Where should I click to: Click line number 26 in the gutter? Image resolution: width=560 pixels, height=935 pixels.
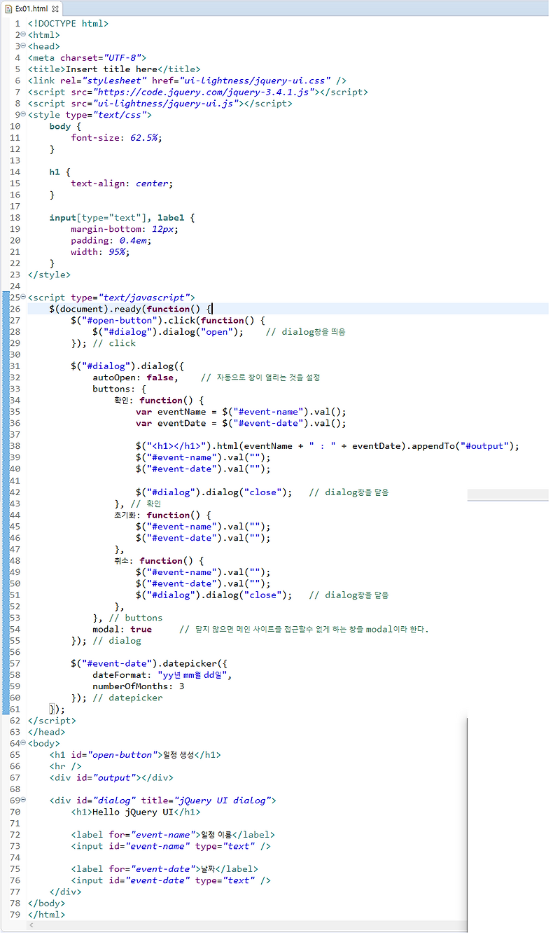(x=15, y=308)
